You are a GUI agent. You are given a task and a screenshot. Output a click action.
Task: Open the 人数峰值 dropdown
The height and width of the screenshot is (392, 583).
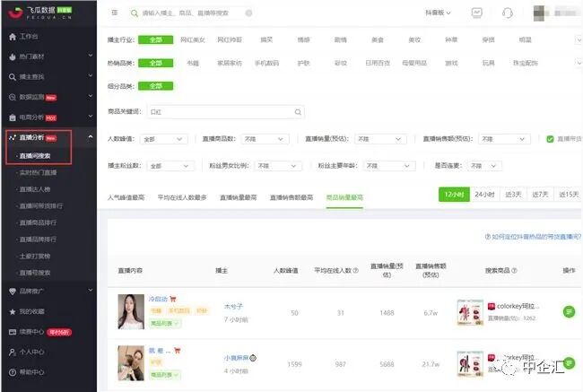163,139
